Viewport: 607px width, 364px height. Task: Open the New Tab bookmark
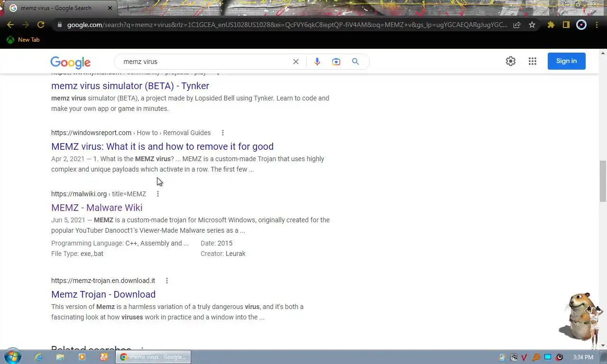(x=23, y=40)
